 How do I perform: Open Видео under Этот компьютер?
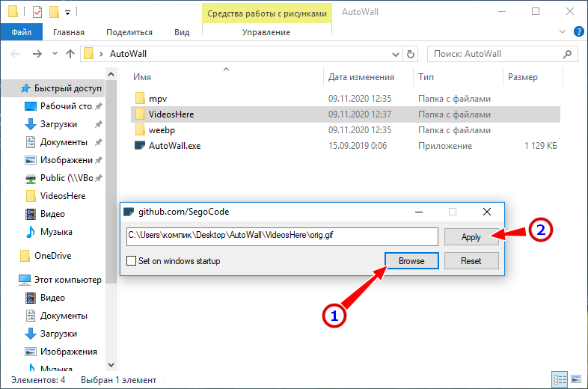click(x=52, y=298)
